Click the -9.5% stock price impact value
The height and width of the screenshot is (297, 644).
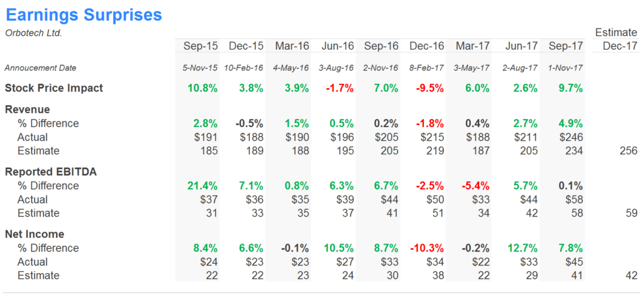point(429,88)
